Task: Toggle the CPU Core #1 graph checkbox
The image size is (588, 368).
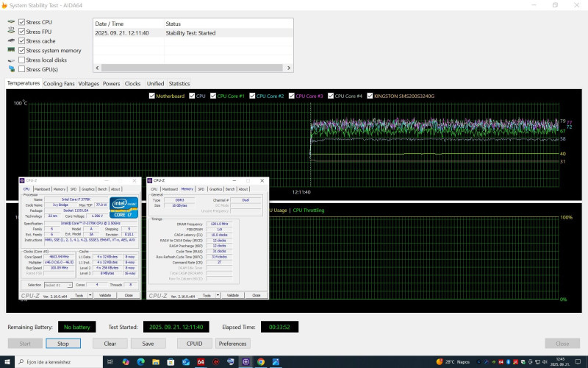Action: coord(213,96)
